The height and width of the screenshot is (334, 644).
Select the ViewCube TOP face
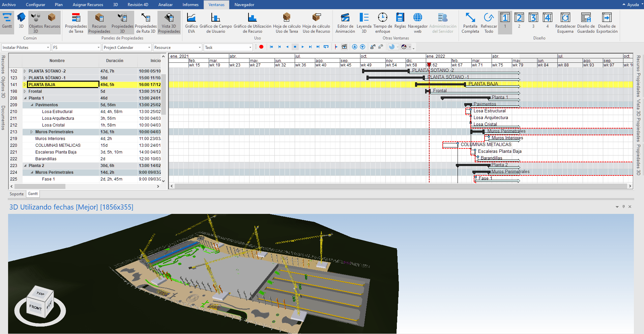tap(40, 293)
